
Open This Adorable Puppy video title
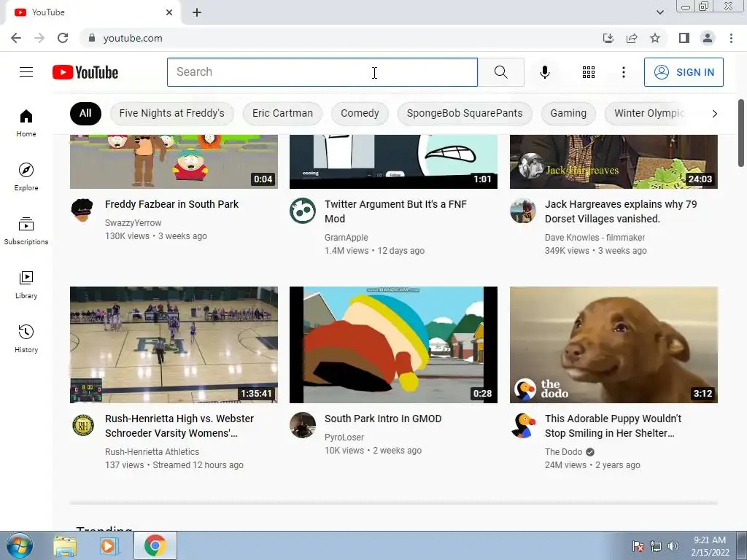613,426
